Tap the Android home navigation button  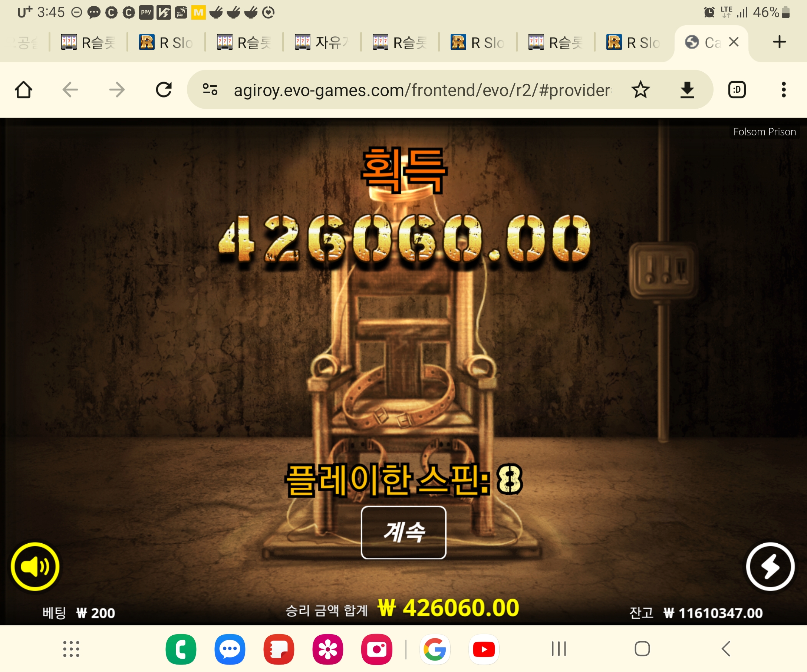tap(642, 649)
